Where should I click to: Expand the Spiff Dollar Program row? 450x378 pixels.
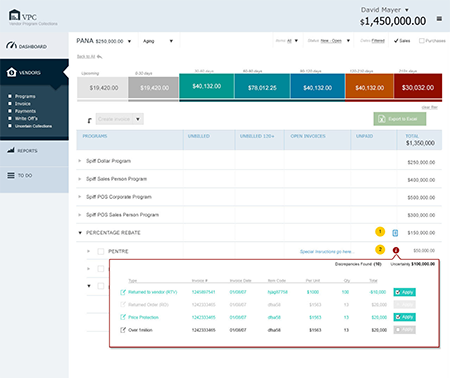point(80,161)
